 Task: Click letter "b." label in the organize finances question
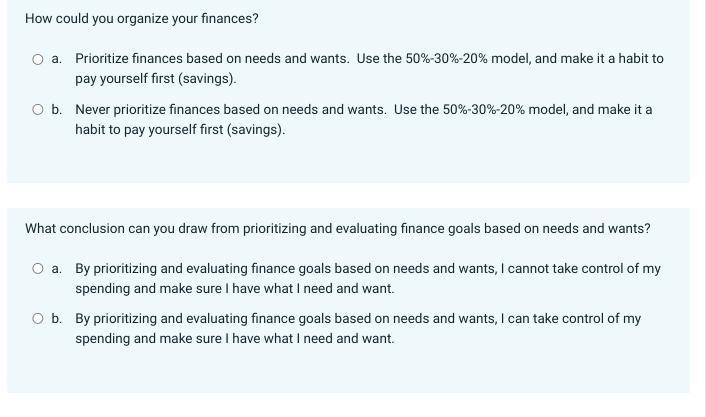click(x=56, y=109)
